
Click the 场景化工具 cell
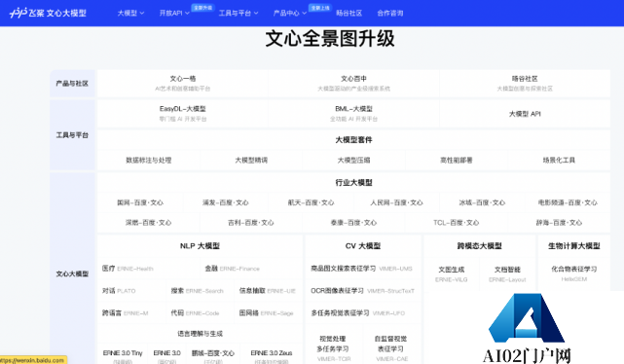[559, 161]
